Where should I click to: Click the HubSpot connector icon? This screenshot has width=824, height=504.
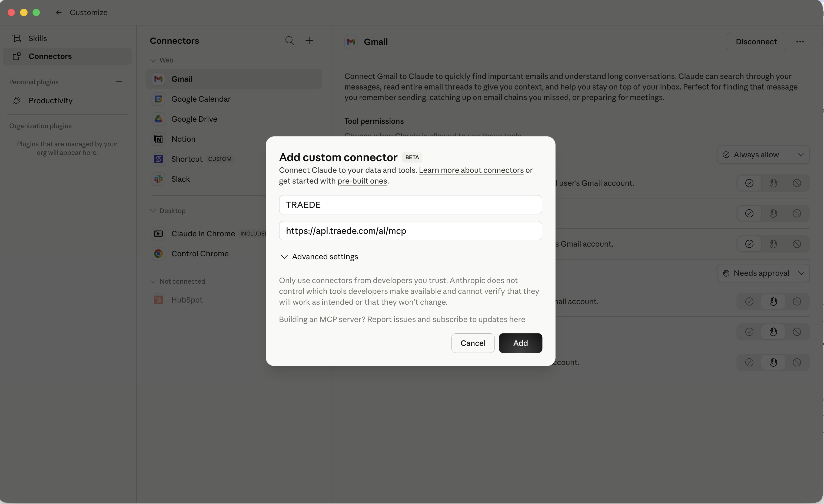(x=158, y=300)
